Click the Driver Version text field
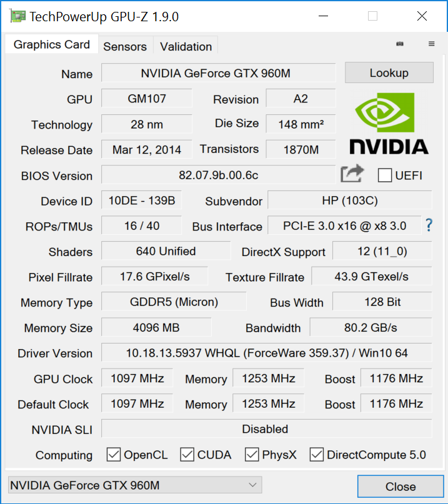Viewport: 448px width, 504px height. click(266, 353)
